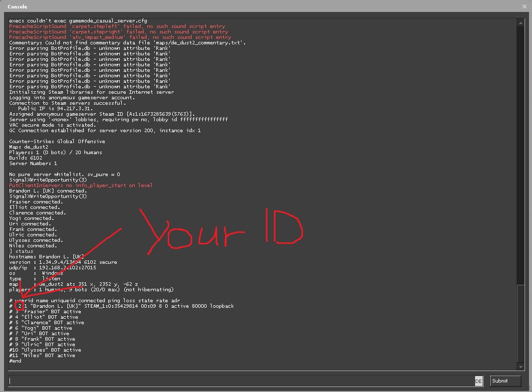Click the red 'carpet.stepleft' failed line

pyautogui.click(x=117, y=26)
